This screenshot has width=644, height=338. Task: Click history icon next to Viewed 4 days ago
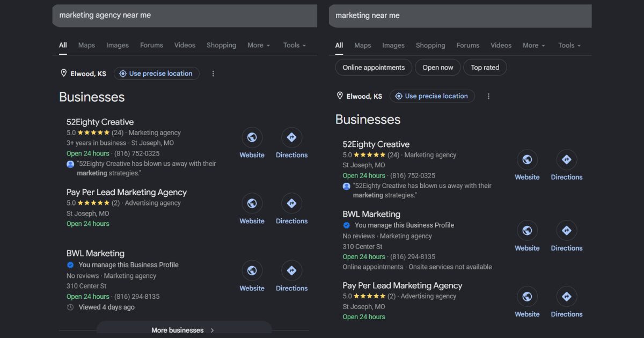coord(70,307)
